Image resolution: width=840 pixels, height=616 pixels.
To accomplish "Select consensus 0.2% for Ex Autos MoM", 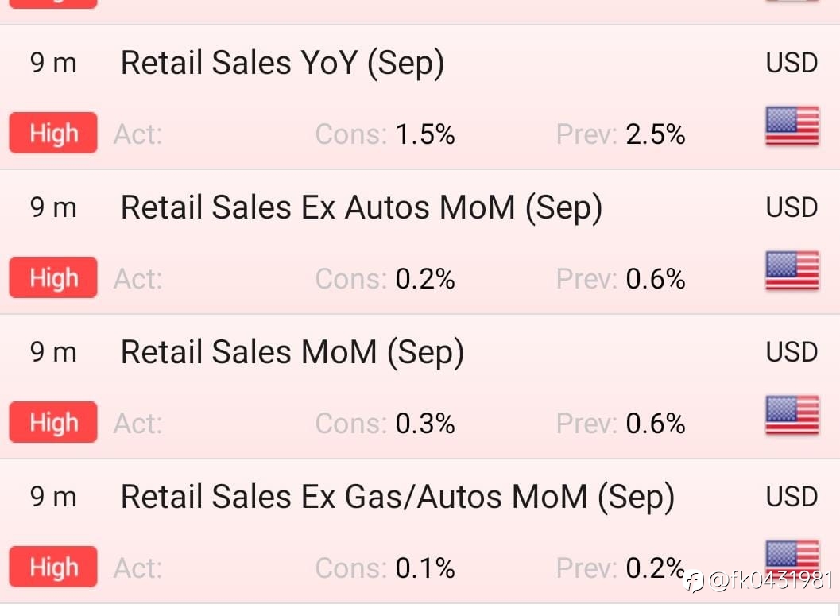I will coord(425,278).
